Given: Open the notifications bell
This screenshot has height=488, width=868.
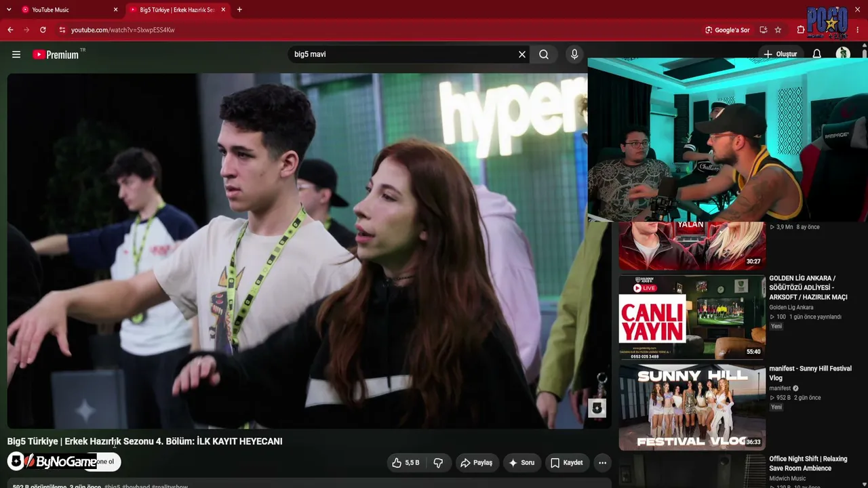Looking at the screenshot, I should click(817, 54).
